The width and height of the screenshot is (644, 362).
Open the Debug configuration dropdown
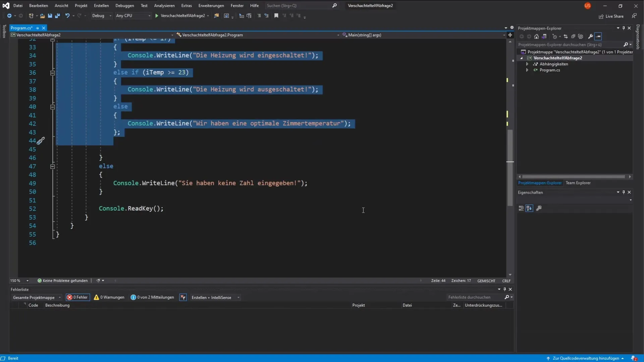pos(102,16)
